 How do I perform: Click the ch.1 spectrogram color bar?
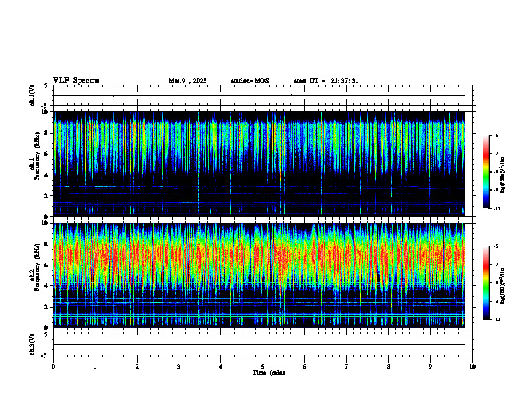pos(486,172)
